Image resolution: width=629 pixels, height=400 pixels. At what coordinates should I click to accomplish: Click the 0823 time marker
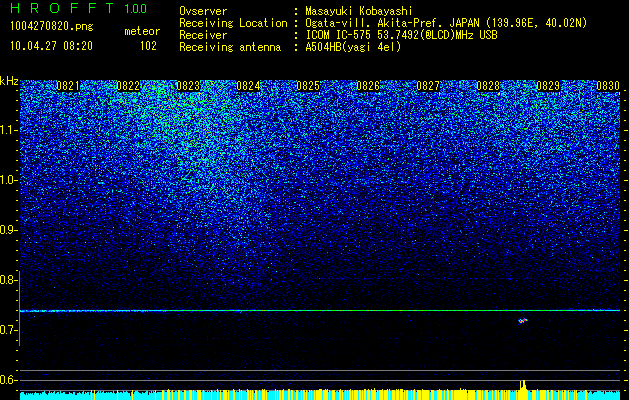coord(188,86)
